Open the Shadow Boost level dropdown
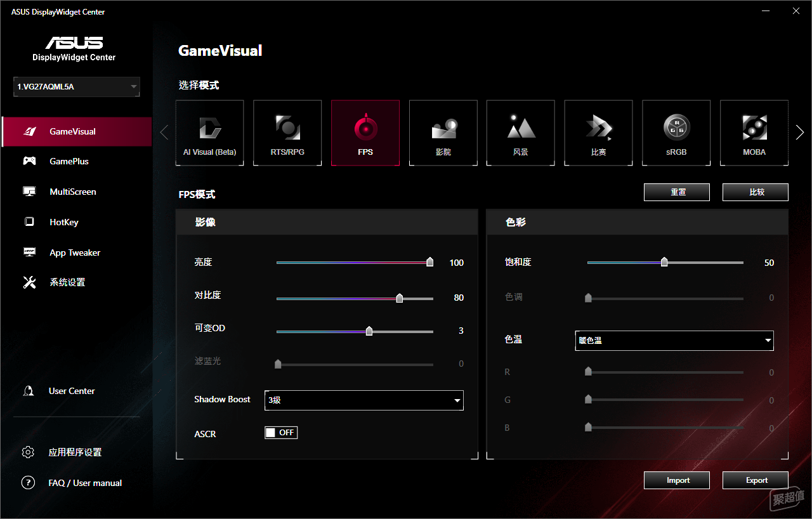Viewport: 812px width, 519px height. click(364, 400)
